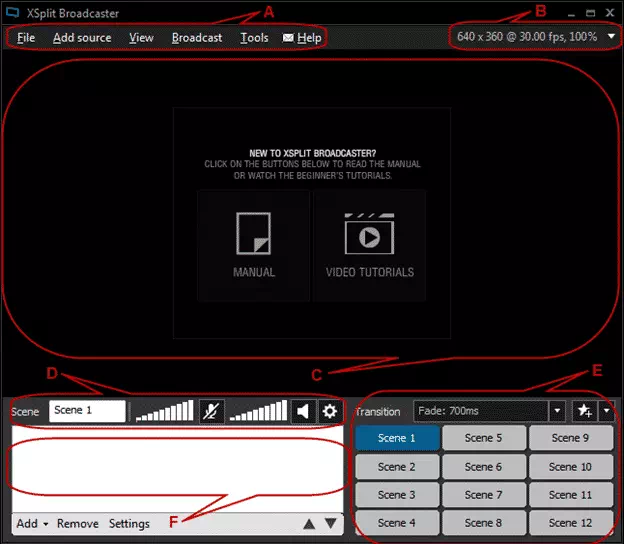Switch to Scene 9
Screen dimensions: 624x544
(x=571, y=438)
